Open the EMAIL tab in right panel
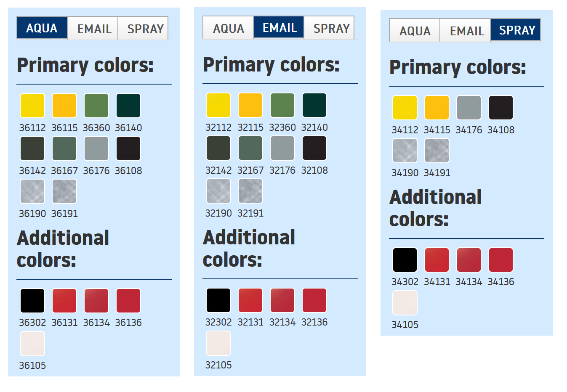The height and width of the screenshot is (392, 567). click(x=466, y=31)
